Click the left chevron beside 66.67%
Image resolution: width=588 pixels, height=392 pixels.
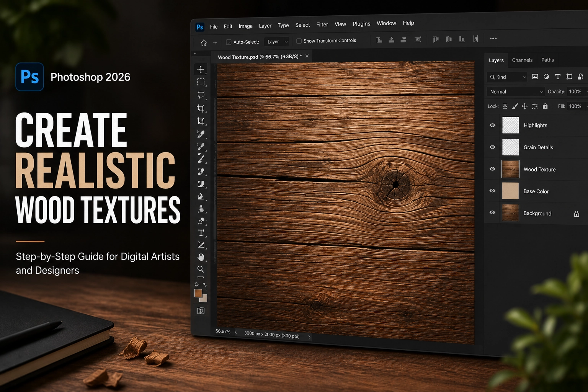(x=236, y=332)
